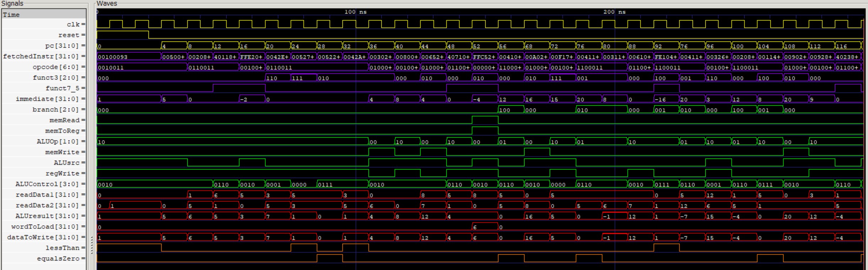Click ALUresult waveform value 7
Screen dimensions: 868x270
[268, 216]
